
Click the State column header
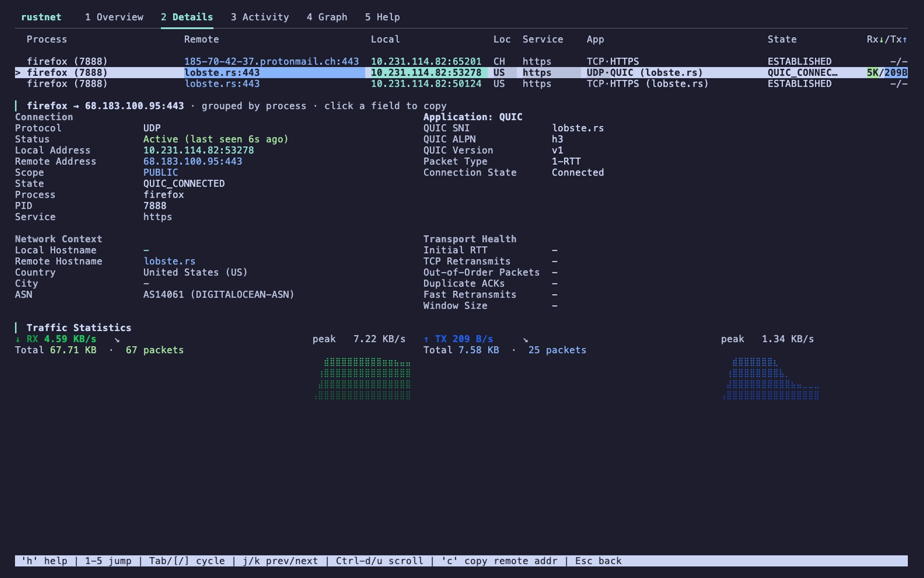coord(782,39)
